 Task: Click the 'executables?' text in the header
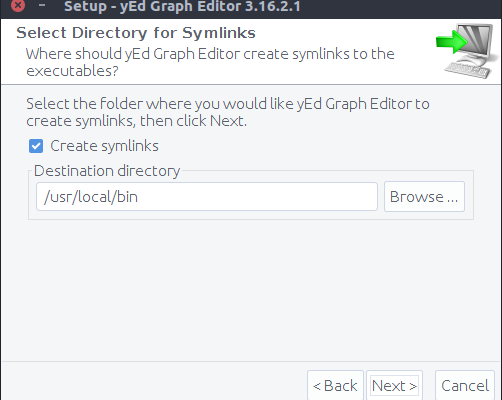72,71
